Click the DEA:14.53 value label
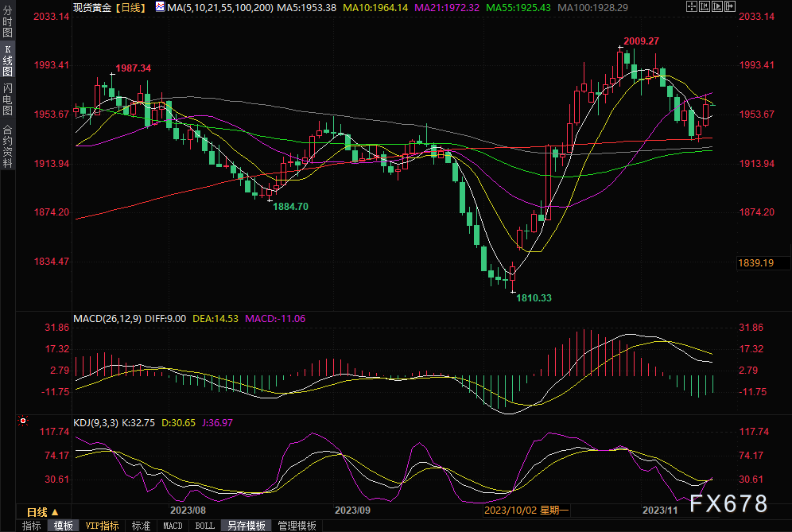The image size is (792, 532). point(215,319)
